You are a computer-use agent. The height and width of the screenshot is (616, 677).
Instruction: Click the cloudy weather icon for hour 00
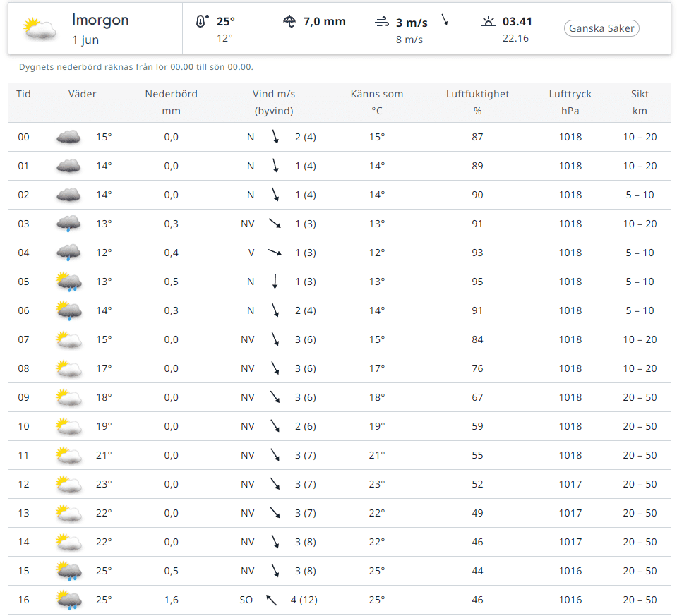pyautogui.click(x=68, y=137)
